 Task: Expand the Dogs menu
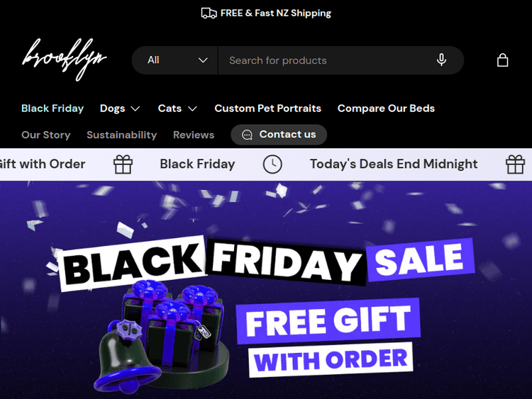coord(120,108)
